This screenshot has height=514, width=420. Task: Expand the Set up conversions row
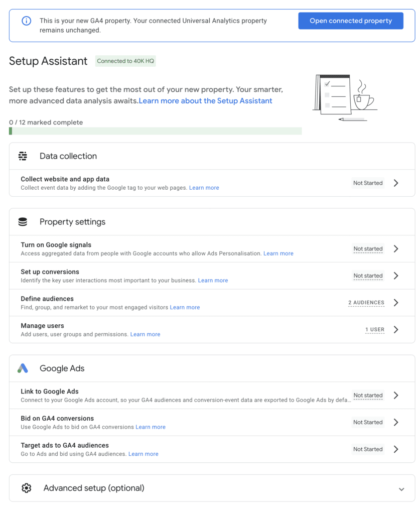tap(396, 276)
